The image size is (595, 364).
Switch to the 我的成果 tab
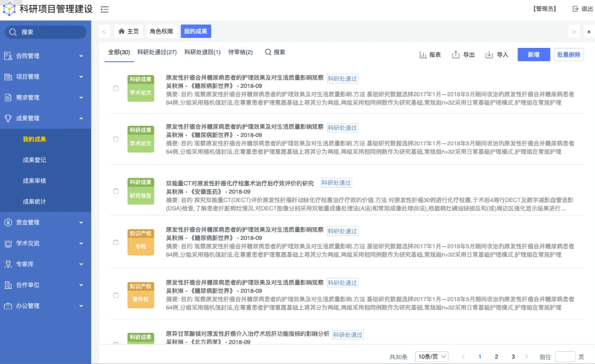(196, 31)
